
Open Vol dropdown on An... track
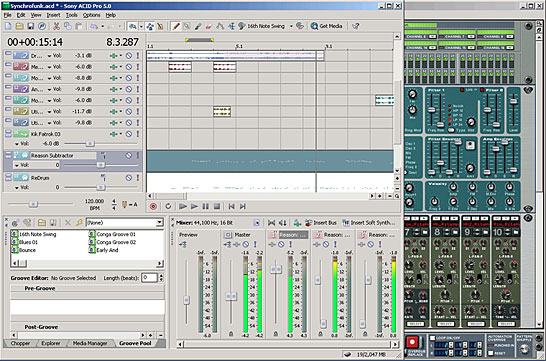pyautogui.click(x=49, y=89)
